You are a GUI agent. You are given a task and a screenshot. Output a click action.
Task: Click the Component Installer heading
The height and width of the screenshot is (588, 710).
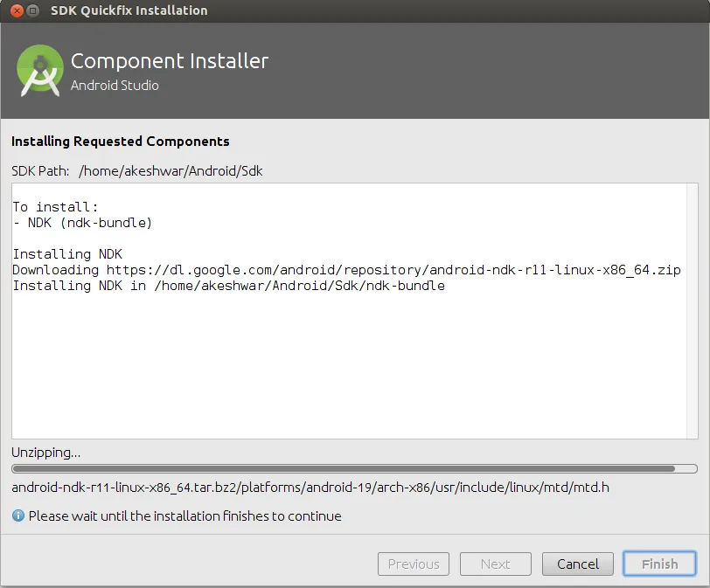point(170,61)
